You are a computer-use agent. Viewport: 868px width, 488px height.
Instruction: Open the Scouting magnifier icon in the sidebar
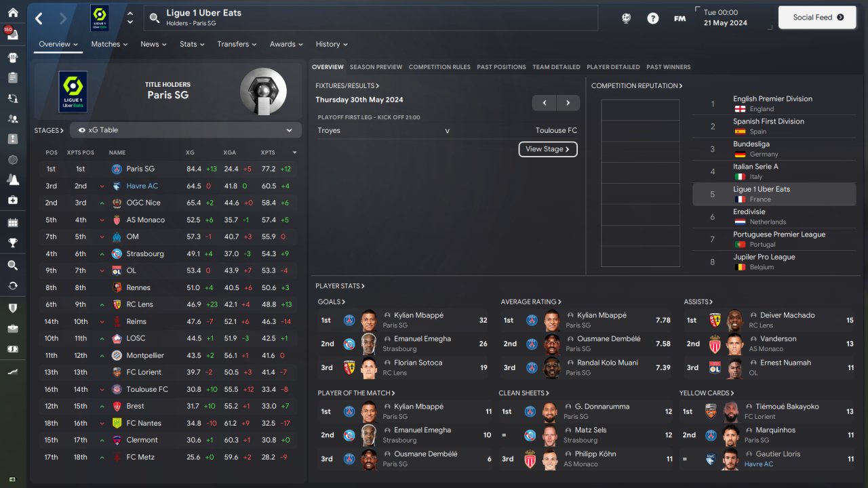[13, 265]
